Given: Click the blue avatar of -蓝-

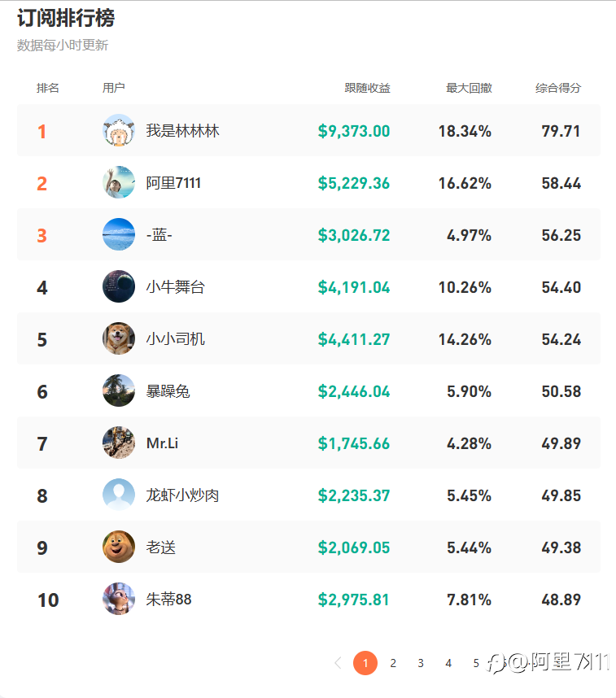Looking at the screenshot, I should click(119, 235).
